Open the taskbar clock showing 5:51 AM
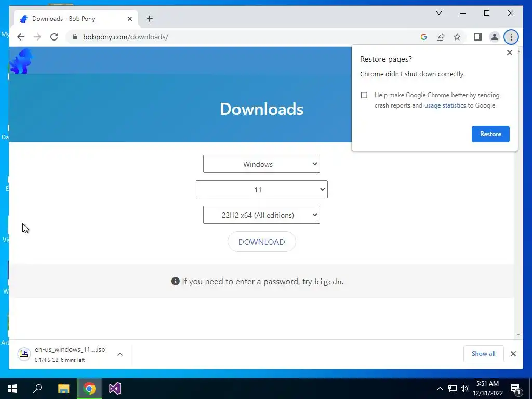This screenshot has height=399, width=532. (487, 389)
